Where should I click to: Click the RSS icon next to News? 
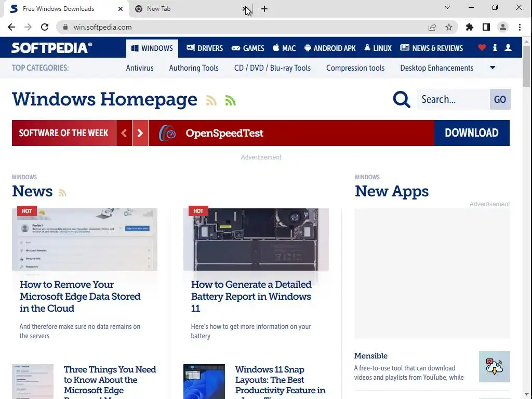(62, 193)
